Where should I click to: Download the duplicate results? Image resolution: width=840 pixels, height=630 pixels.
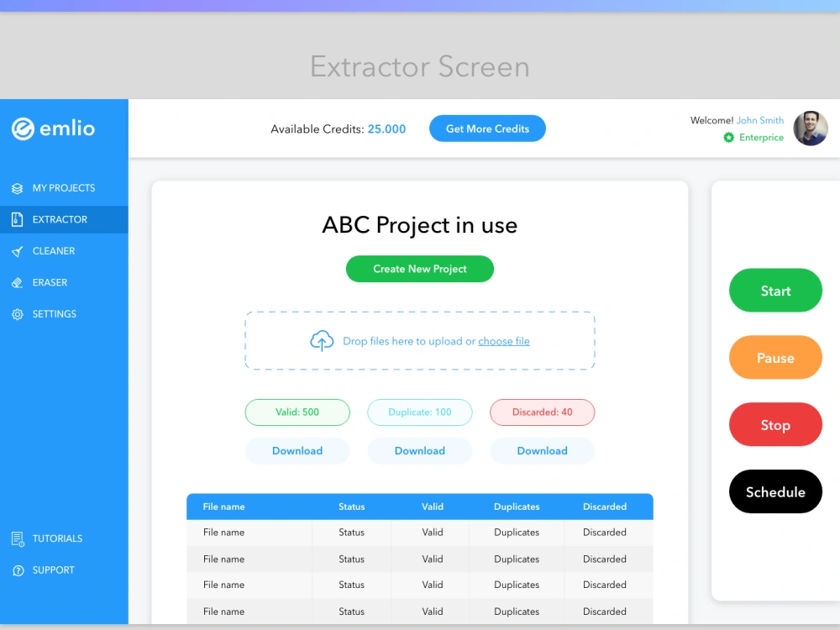point(420,451)
